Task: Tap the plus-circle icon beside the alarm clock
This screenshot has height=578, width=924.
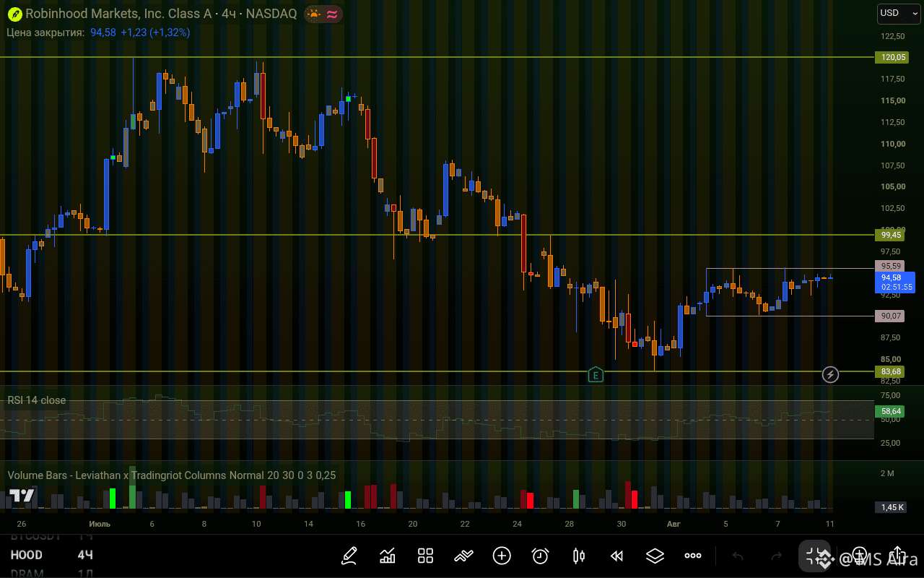Action: (x=502, y=556)
